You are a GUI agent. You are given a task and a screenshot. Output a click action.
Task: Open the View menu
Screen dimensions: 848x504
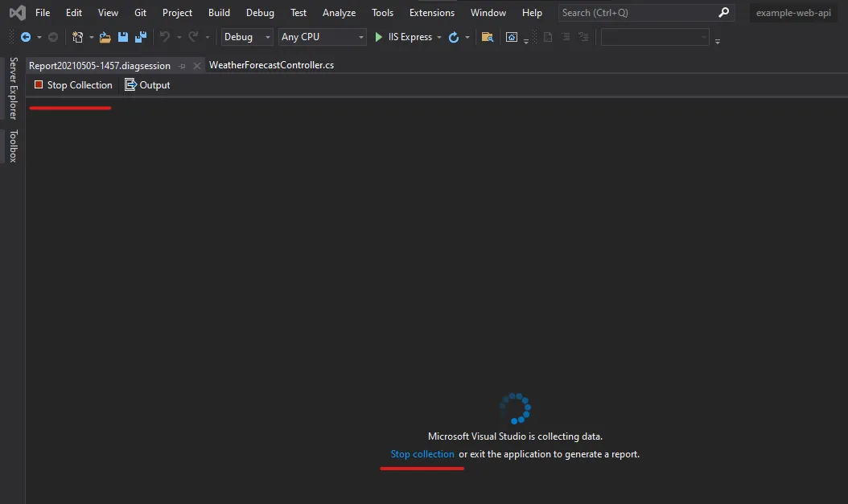(x=108, y=12)
